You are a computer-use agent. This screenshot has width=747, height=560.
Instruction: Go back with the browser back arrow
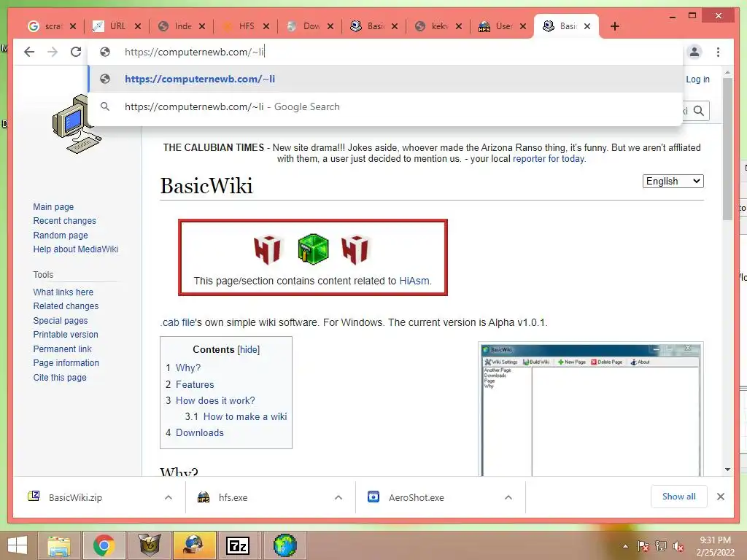tap(29, 52)
